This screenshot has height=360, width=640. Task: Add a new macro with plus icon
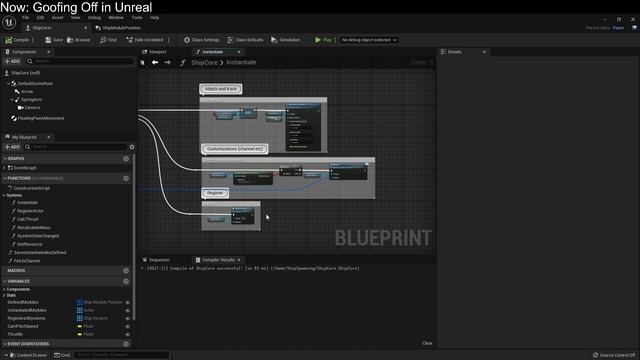(126, 271)
